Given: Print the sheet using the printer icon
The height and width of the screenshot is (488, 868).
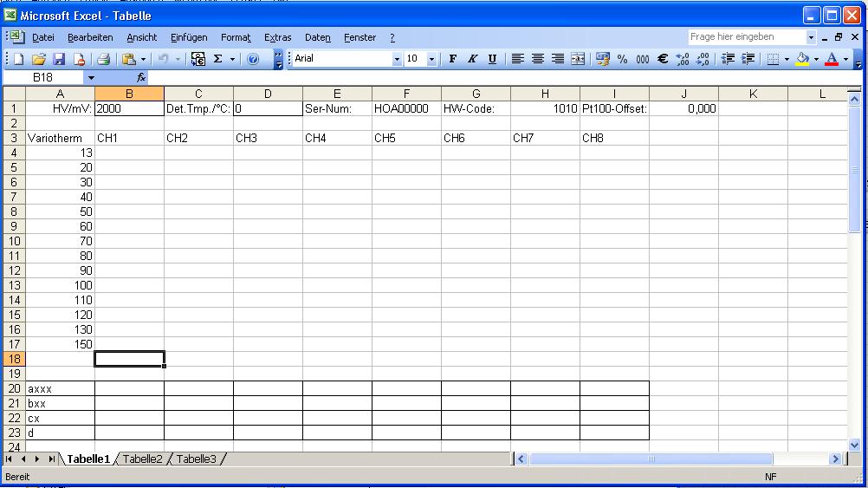Looking at the screenshot, I should tap(103, 59).
